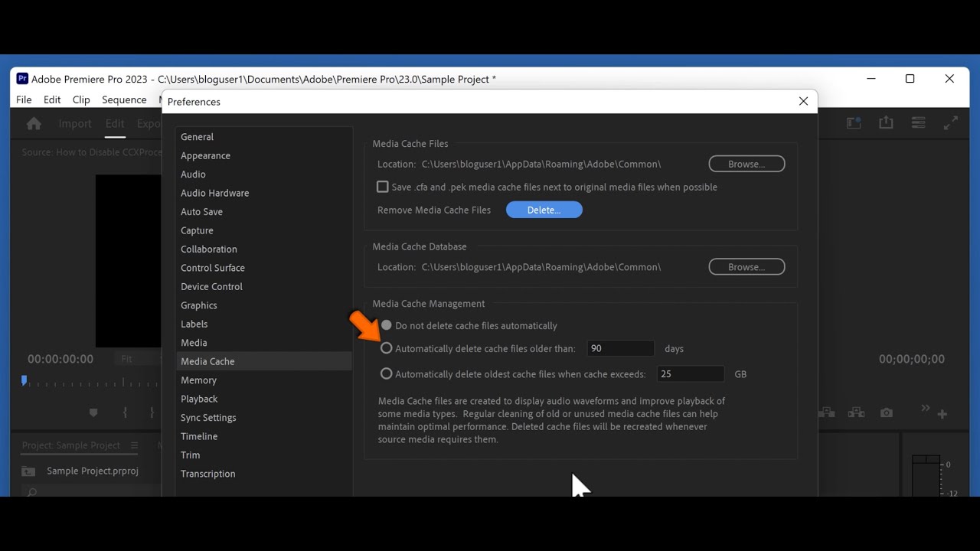Image resolution: width=980 pixels, height=551 pixels.
Task: Click Browse for Media Cache Database location
Action: (746, 267)
